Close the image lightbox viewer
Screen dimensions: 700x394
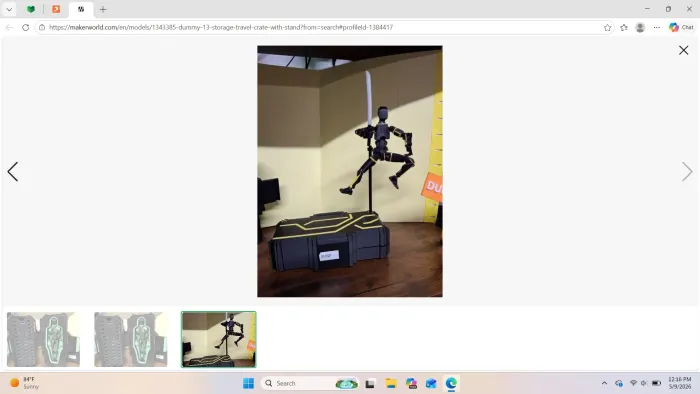[x=683, y=50]
